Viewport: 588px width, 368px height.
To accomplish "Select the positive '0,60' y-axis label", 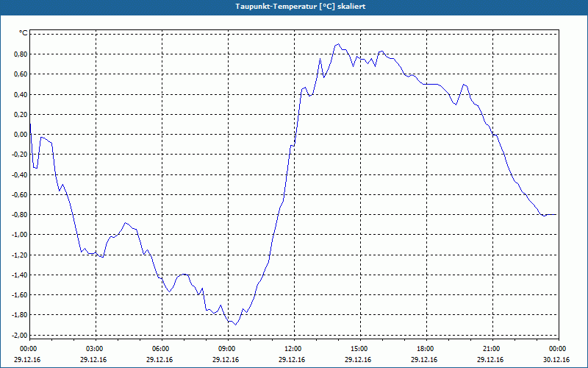I will [21, 74].
